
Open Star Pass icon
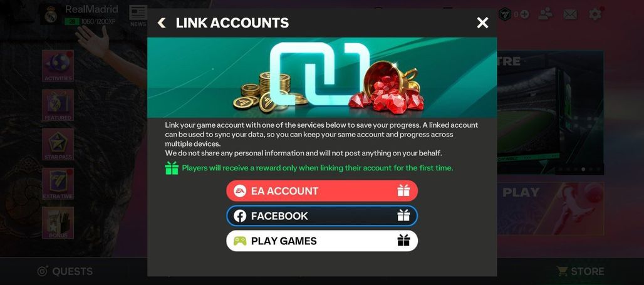(58, 145)
